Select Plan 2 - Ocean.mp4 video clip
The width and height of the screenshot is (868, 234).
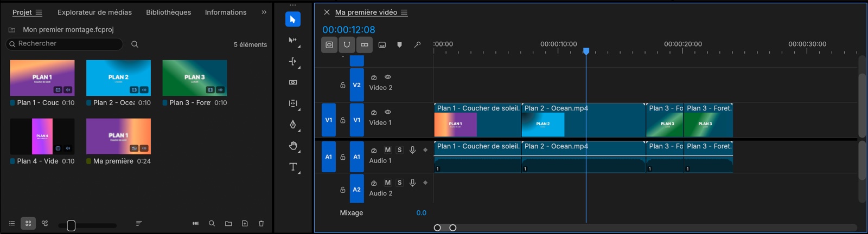tap(583, 120)
